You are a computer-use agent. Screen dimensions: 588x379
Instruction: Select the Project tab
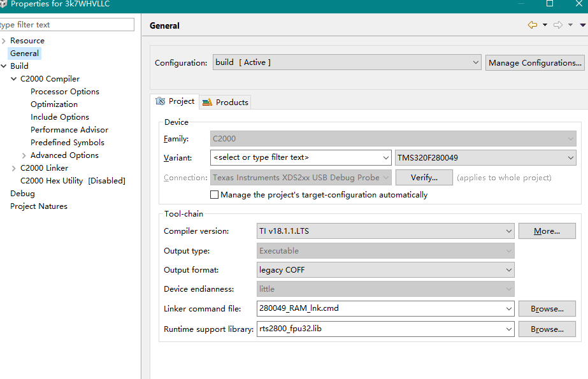pyautogui.click(x=176, y=101)
